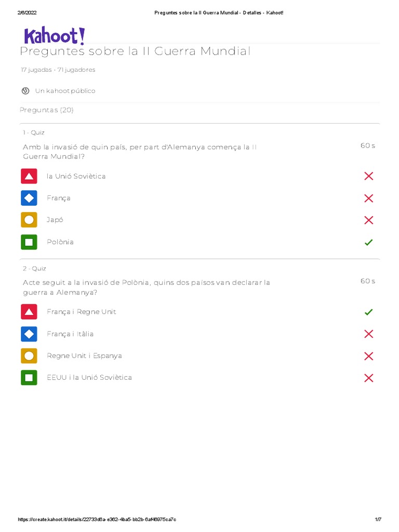Click the Kahoot! logo
This screenshot has width=399, height=532.
54,36
